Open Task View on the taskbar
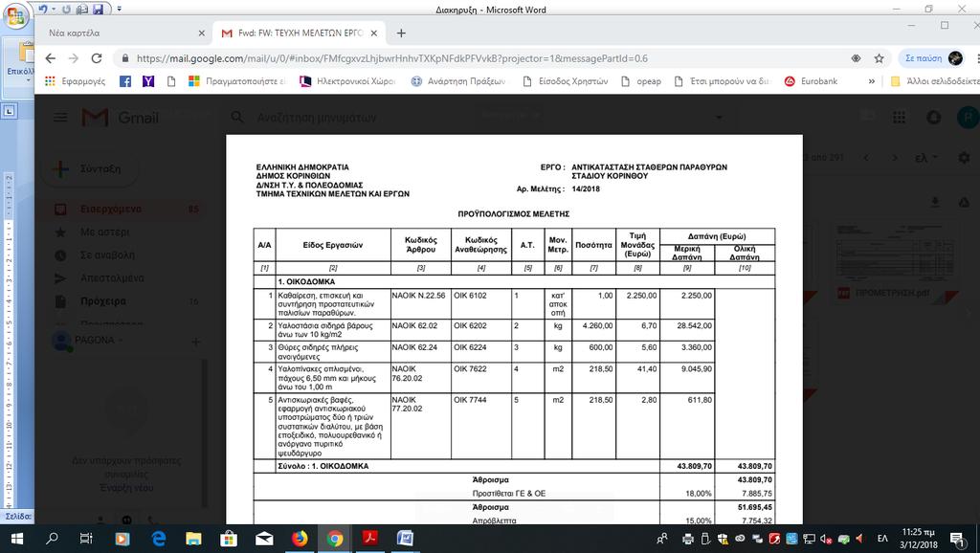 pos(86,539)
